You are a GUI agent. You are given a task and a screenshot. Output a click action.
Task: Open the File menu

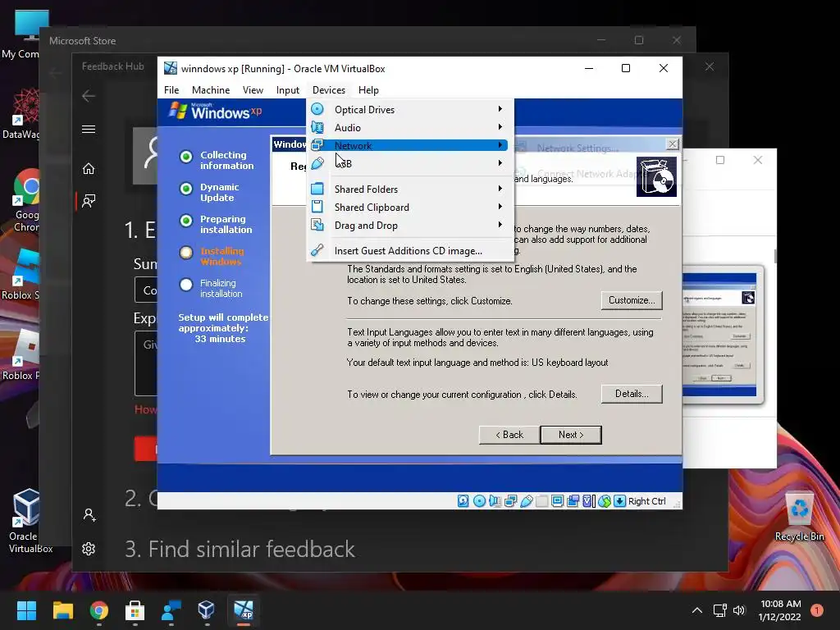171,90
